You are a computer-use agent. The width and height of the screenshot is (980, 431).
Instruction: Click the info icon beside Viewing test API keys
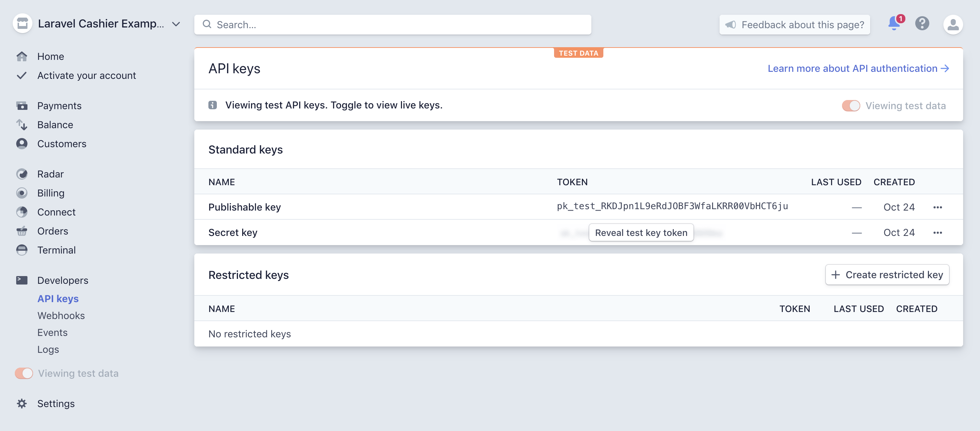click(213, 105)
